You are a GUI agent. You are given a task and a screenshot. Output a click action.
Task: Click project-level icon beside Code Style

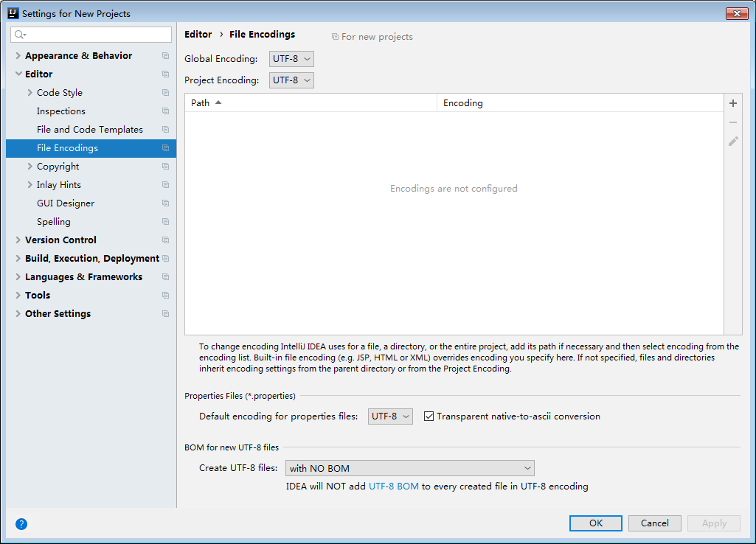click(165, 93)
